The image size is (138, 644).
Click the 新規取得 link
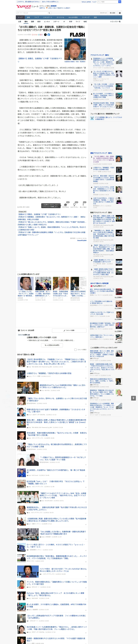pos(54,6)
